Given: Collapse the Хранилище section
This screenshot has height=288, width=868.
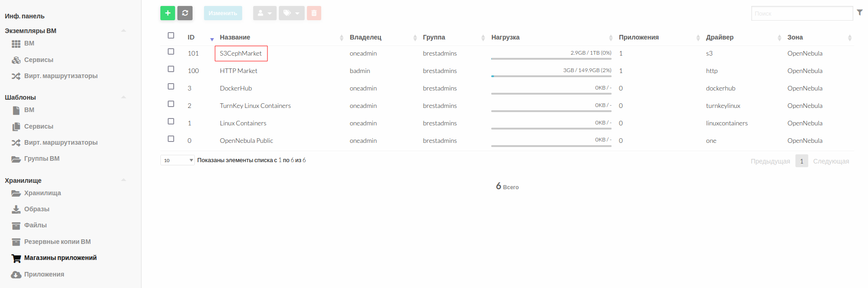Looking at the screenshot, I should point(124,180).
